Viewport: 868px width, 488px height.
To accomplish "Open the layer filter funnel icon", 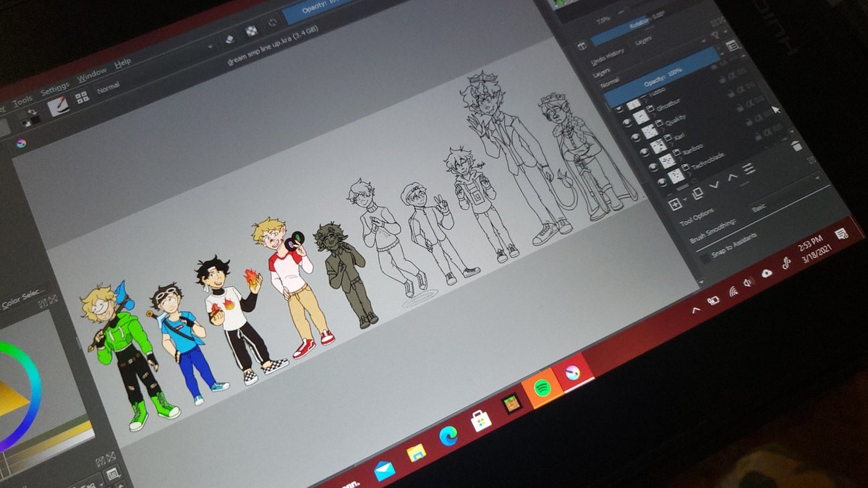I will pos(715,35).
